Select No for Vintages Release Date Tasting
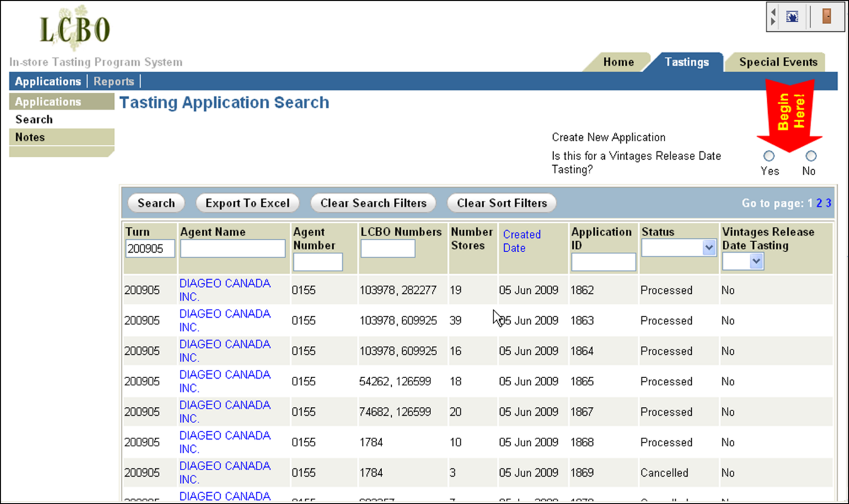 [x=811, y=157]
